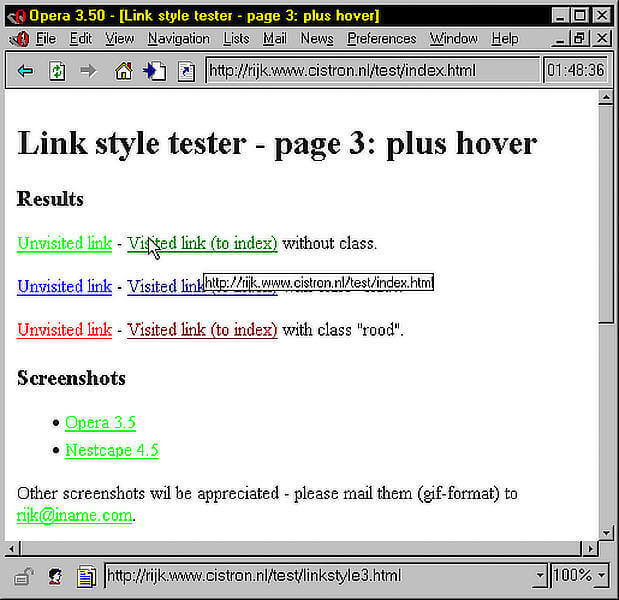The height and width of the screenshot is (600, 619).
Task: Click the 'Link style tester - page 3' heading
Action: point(277,144)
